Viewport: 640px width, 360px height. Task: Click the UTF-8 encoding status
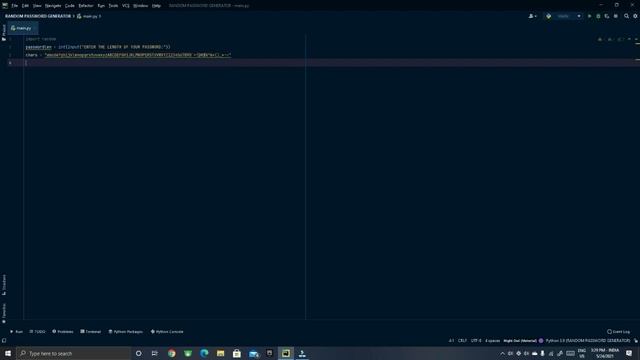click(476, 340)
